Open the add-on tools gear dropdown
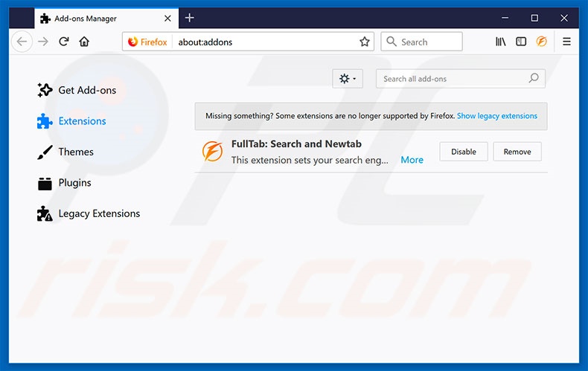 pyautogui.click(x=348, y=79)
